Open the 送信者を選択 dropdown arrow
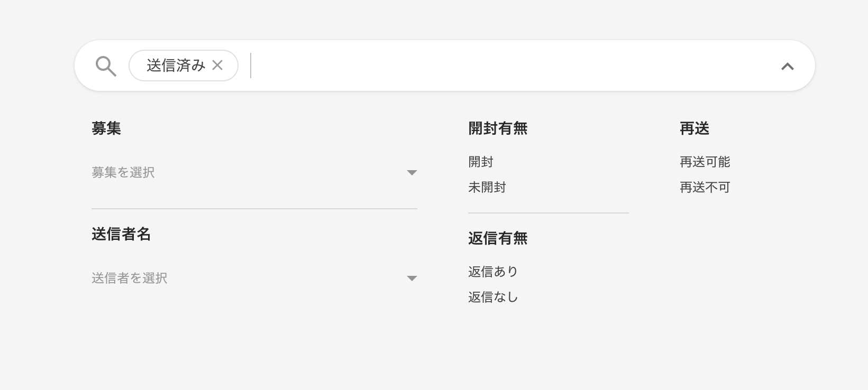The width and height of the screenshot is (868, 390). pos(412,278)
